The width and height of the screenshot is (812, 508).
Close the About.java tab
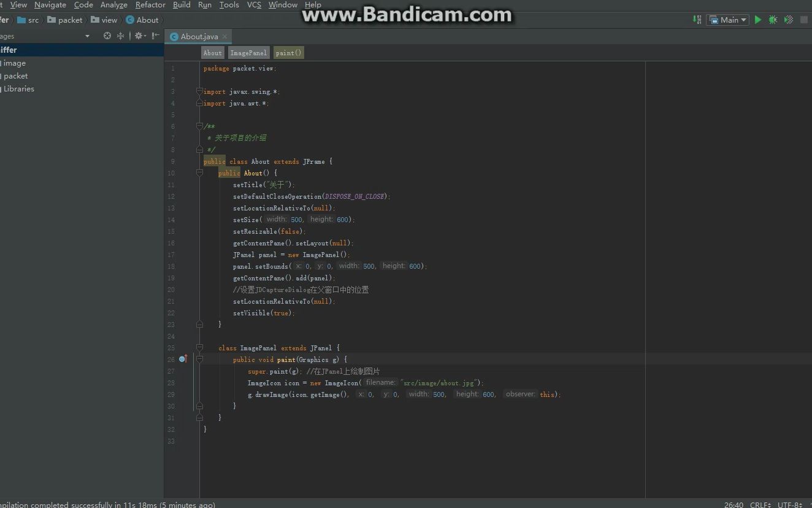click(225, 37)
